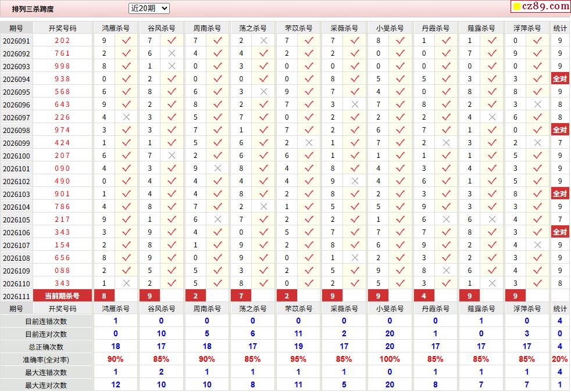Click the X mark for 谷风杀号 in row 2026093
This screenshot has width=571, height=392.
point(172,66)
